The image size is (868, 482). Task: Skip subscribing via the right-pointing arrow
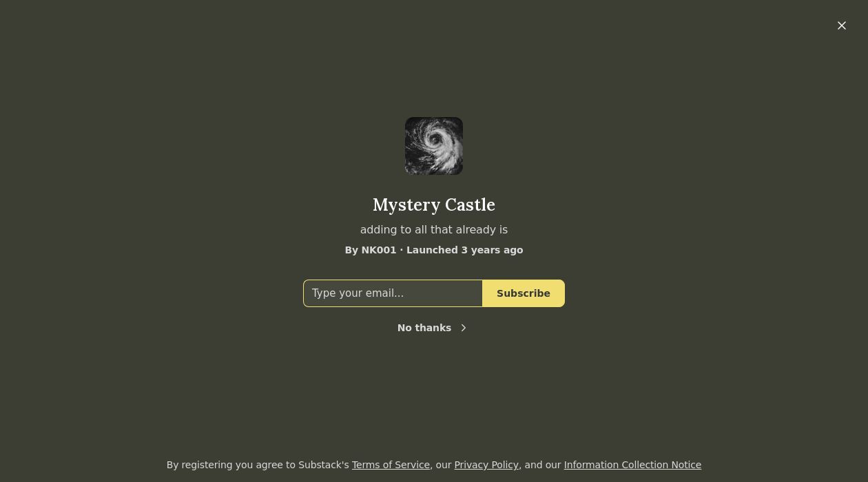tap(464, 328)
